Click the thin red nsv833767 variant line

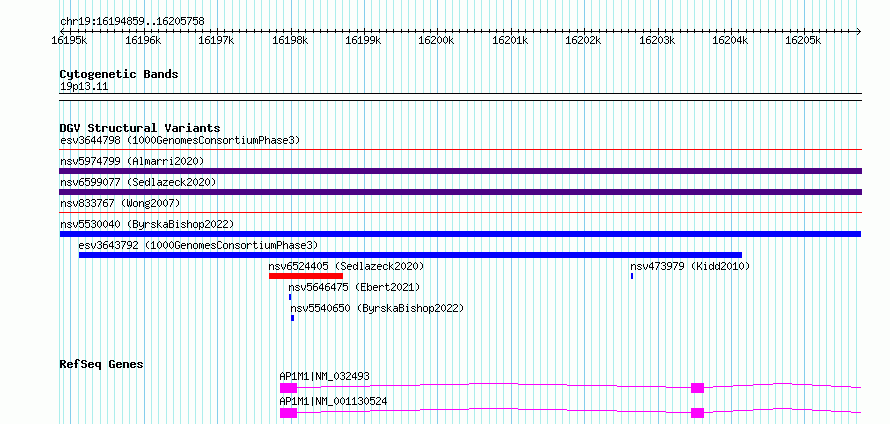460,213
